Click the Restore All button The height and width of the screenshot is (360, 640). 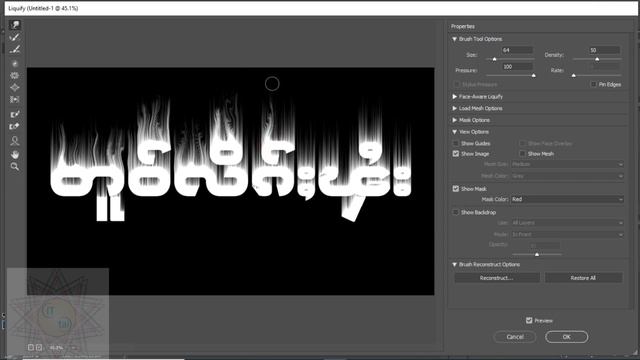[x=583, y=278]
